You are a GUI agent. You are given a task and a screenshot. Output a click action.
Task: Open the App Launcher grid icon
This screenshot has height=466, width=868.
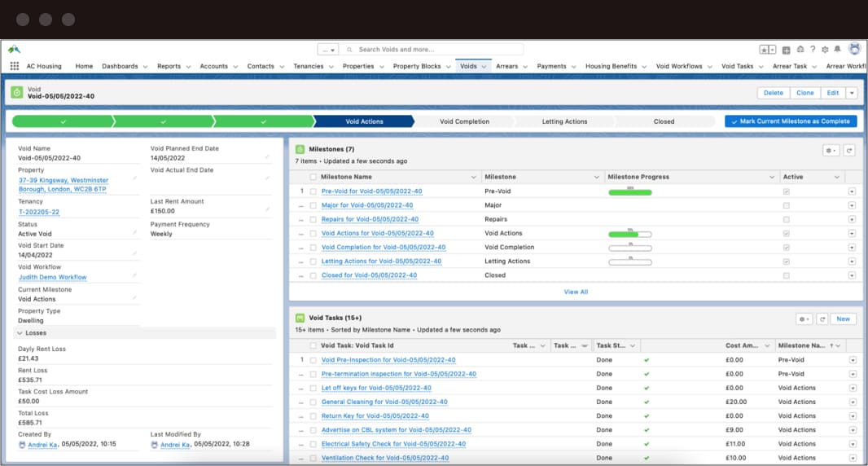(15, 66)
